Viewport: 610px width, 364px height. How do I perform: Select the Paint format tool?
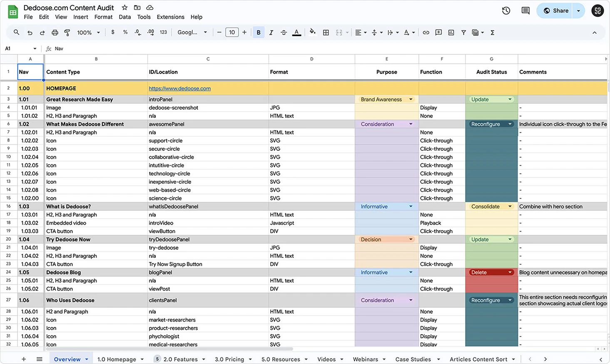[x=67, y=32]
